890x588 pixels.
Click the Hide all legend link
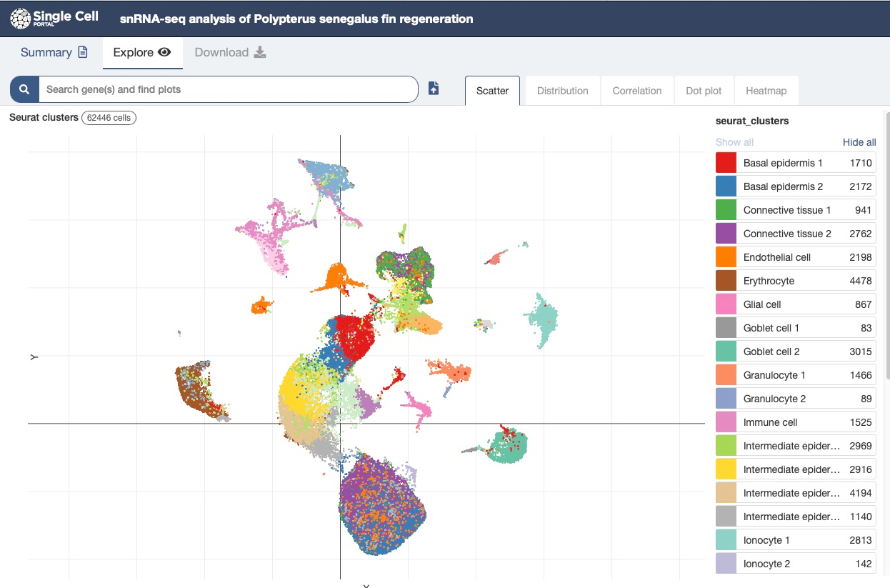859,142
